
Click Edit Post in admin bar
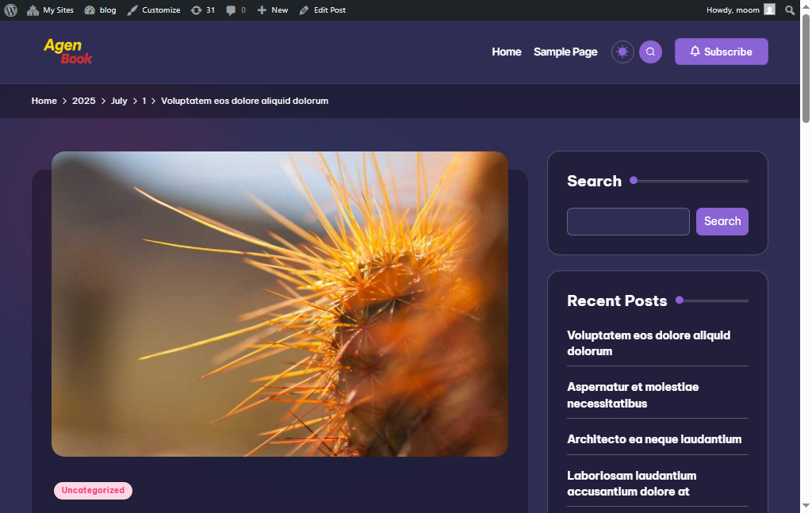(328, 10)
